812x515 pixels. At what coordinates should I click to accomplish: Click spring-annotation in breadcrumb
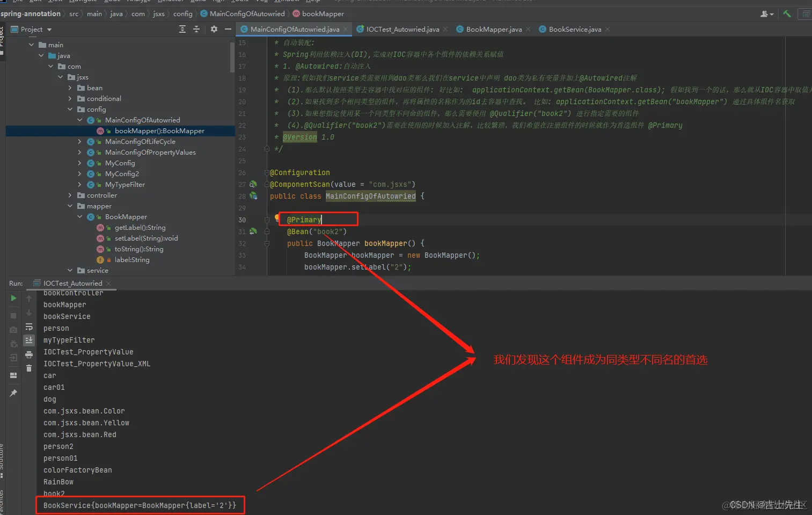coord(31,13)
